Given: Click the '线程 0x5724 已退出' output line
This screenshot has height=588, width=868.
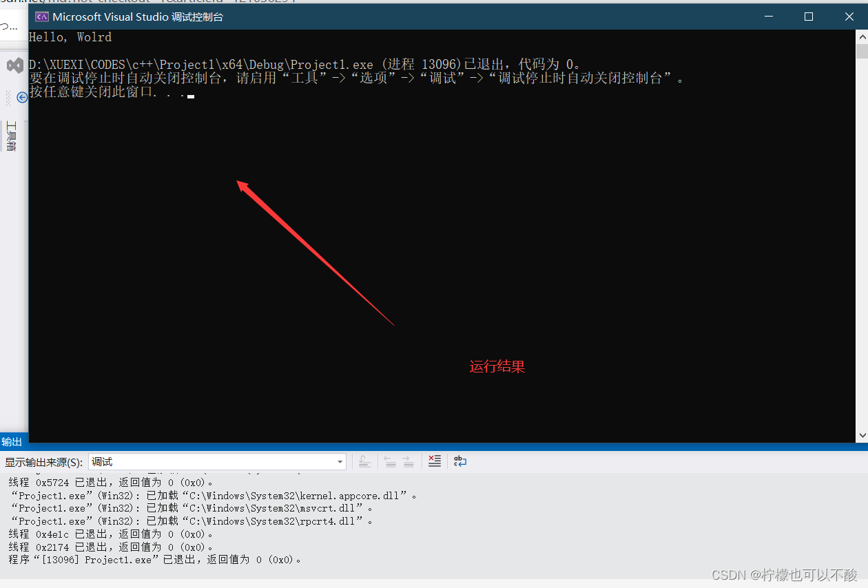Looking at the screenshot, I should click(x=111, y=483).
